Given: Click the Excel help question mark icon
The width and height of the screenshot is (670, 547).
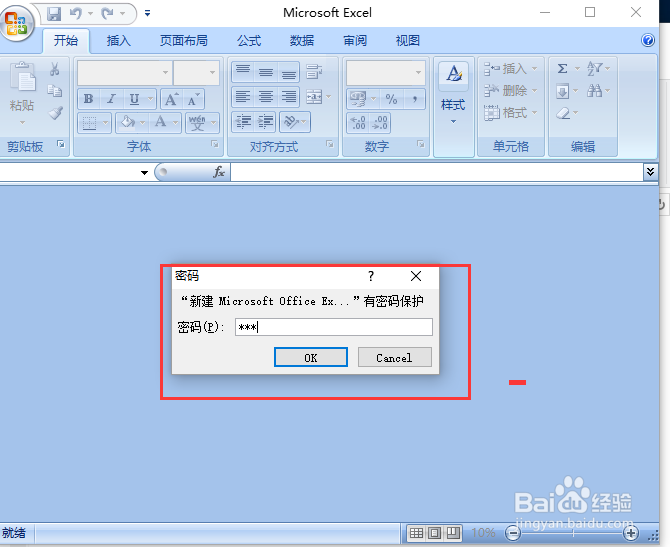Looking at the screenshot, I should [x=648, y=40].
